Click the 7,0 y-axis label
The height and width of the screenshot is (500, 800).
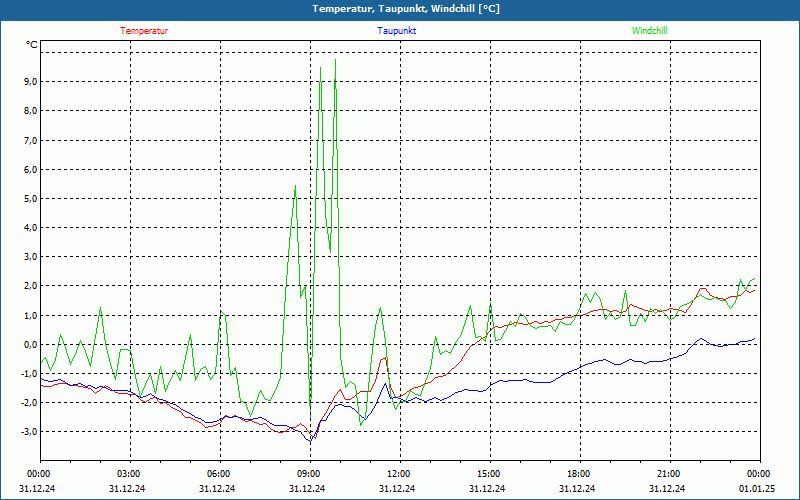click(29, 141)
